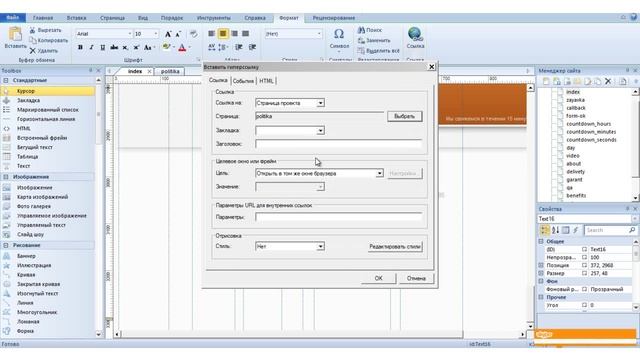Open the Цель target dropdown

coord(380,173)
